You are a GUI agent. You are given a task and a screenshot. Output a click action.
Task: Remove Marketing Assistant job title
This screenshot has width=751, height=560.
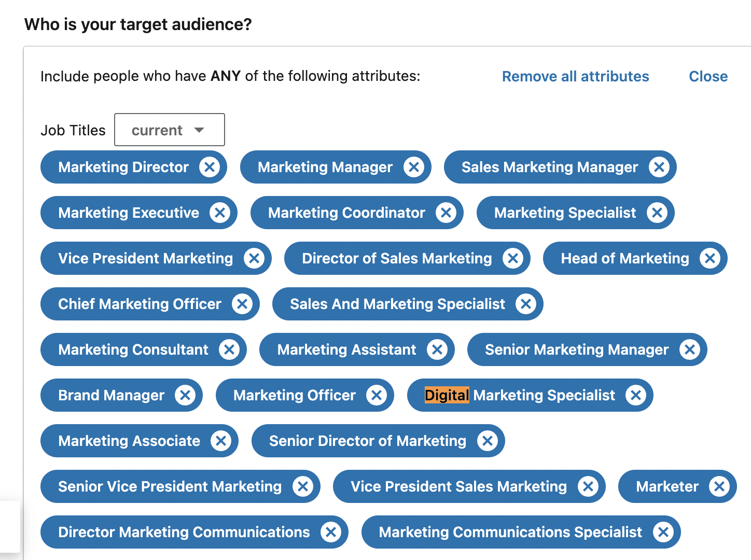(437, 350)
